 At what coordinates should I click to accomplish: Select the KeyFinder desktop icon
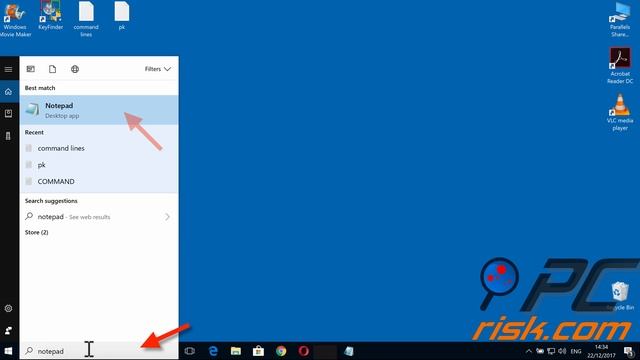tap(51, 16)
